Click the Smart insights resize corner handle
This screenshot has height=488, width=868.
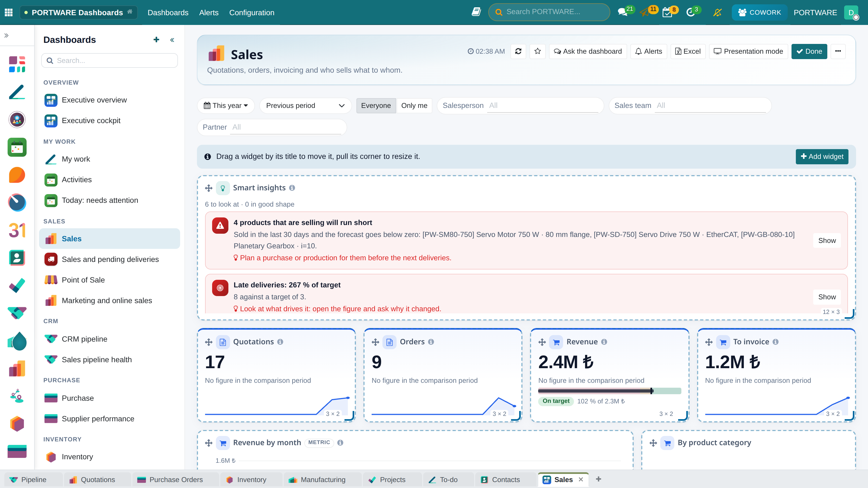(x=850, y=314)
